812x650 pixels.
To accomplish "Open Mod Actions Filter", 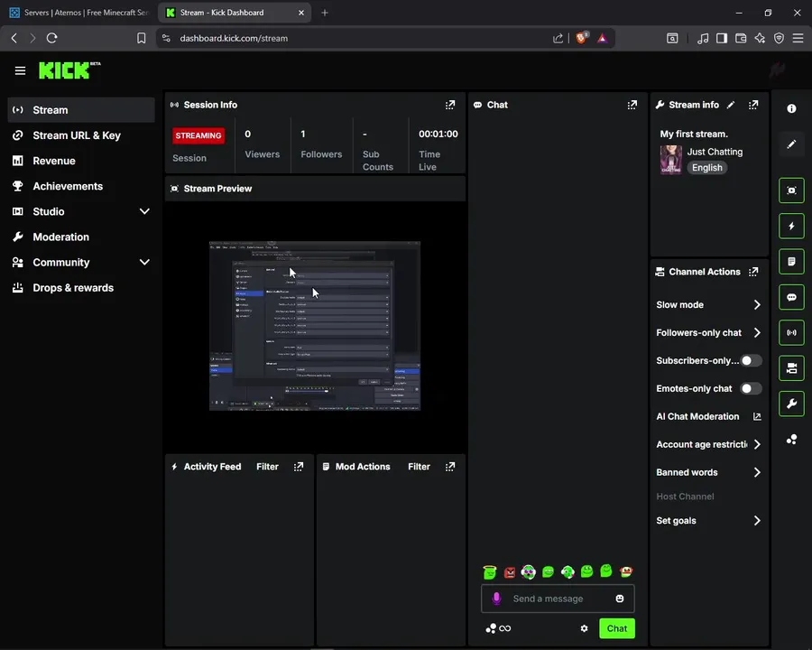I will 419,467.
